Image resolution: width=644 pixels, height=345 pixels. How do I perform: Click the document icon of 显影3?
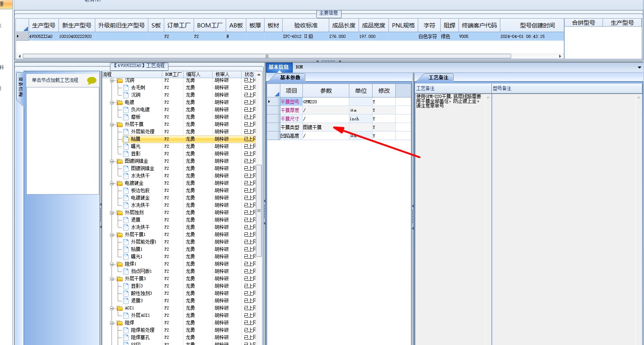click(126, 286)
